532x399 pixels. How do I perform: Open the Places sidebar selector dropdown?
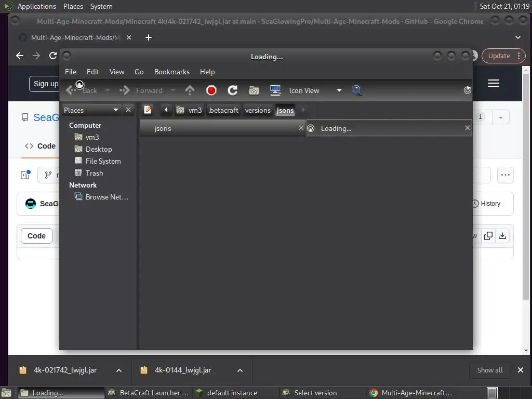[91, 110]
